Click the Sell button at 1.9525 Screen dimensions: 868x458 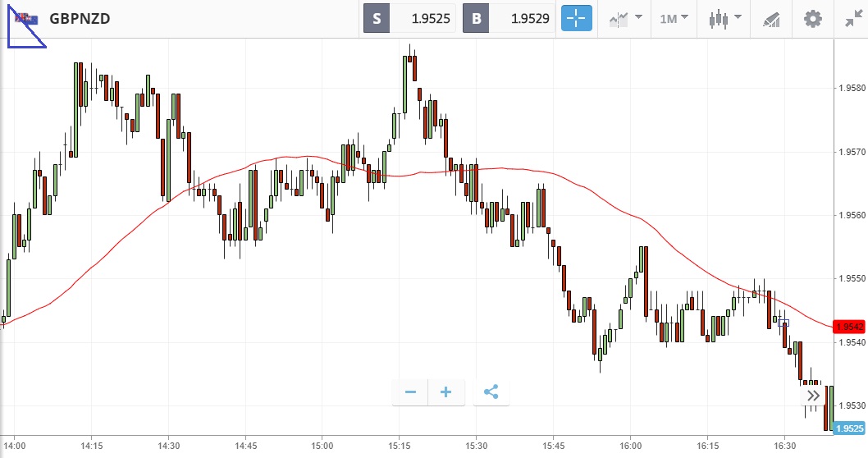point(409,18)
